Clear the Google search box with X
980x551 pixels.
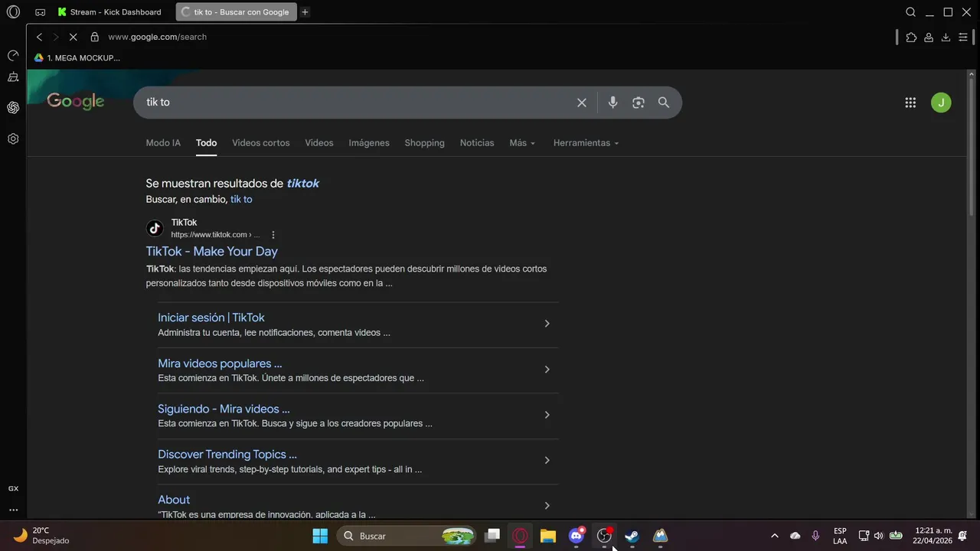point(582,103)
